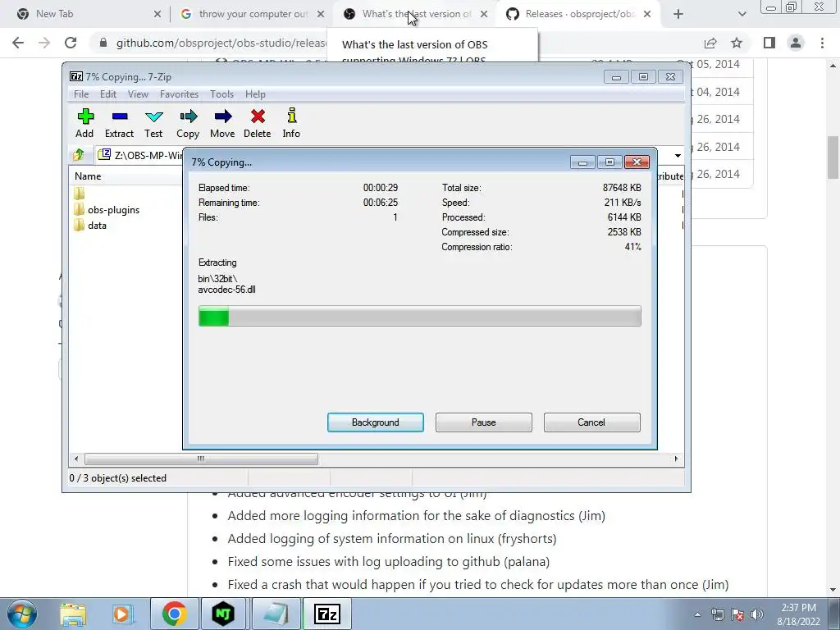This screenshot has height=630, width=840.
Task: Click the Test icon in 7-Zip toolbar
Action: pyautogui.click(x=153, y=116)
